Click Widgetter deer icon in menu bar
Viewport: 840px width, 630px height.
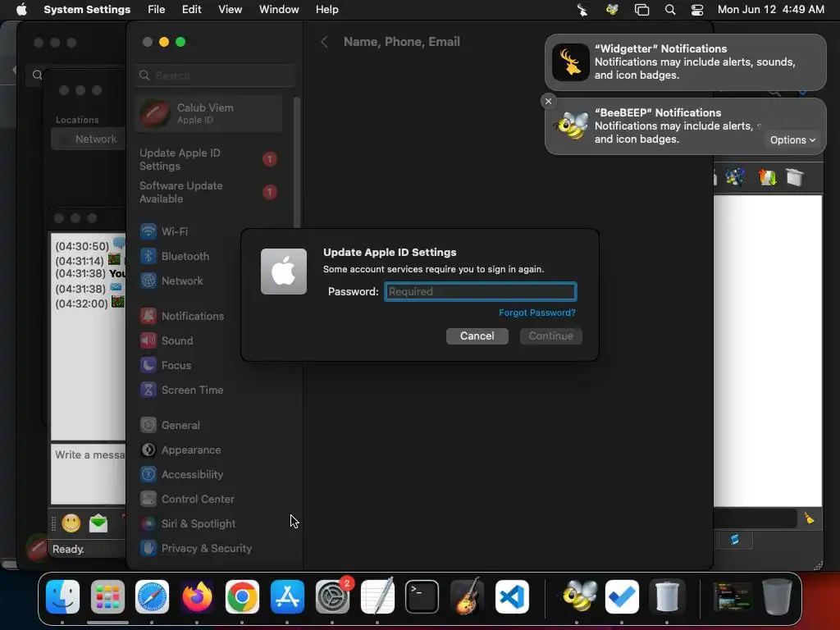click(582, 10)
